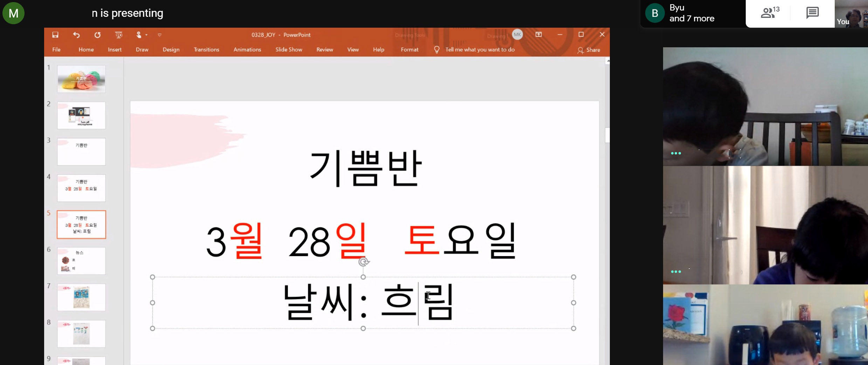This screenshot has width=868, height=365.
Task: Expand Customize Quick Access Toolbar menu
Action: [x=160, y=35]
